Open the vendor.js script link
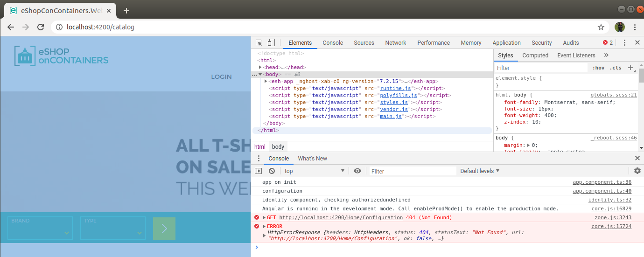The width and height of the screenshot is (644, 257). pyautogui.click(x=394, y=109)
